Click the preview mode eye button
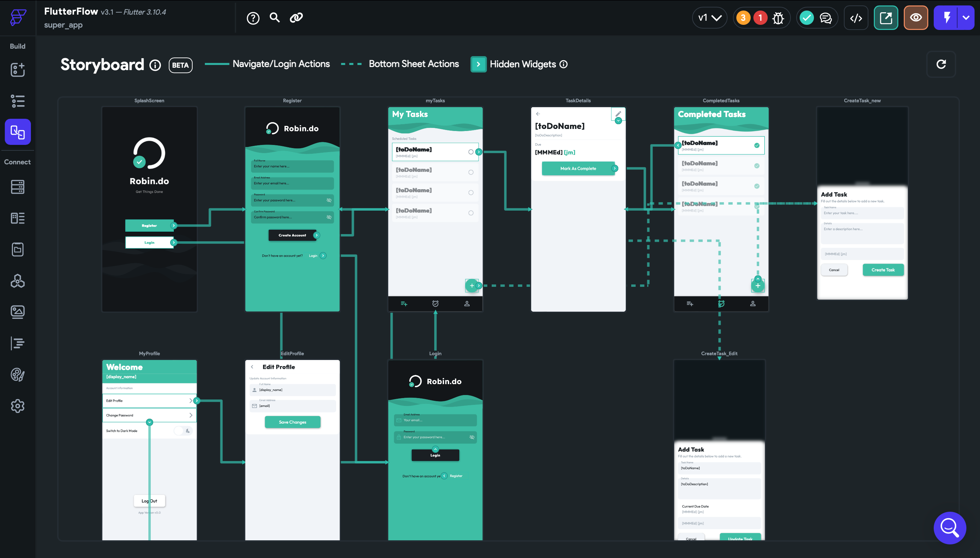Screen dimensions: 980x558 pyautogui.click(x=916, y=18)
